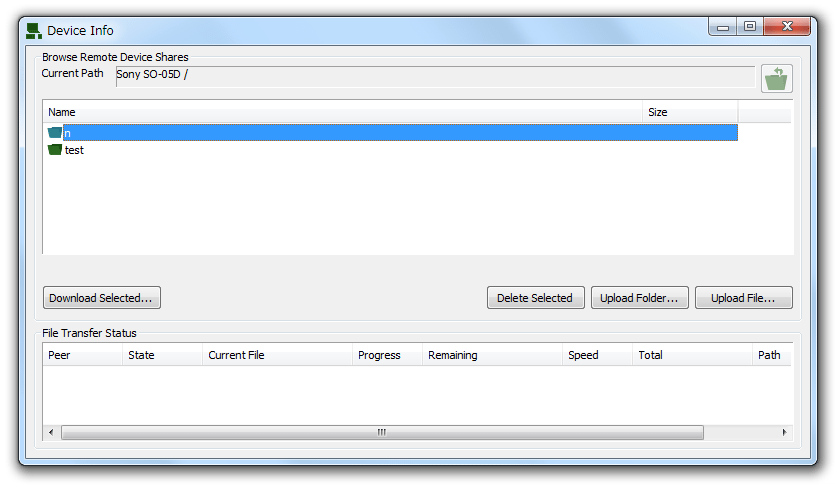Click the green folder icon beside test
Viewport: 840px width, 489px height.
55,149
